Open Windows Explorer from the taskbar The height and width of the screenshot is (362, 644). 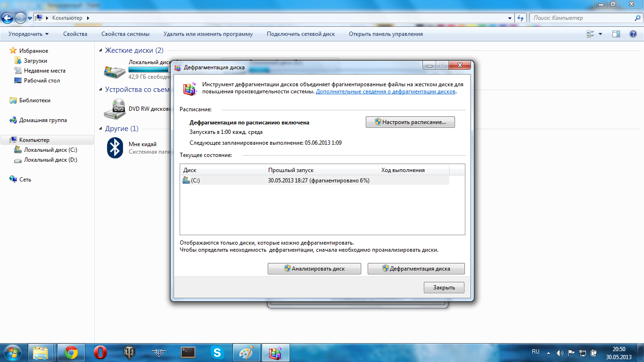41,353
